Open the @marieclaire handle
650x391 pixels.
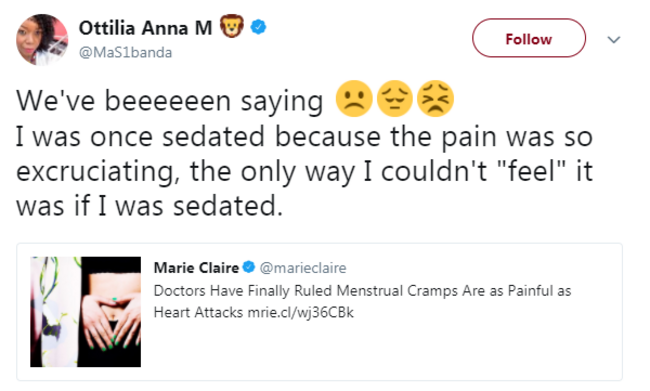303,268
